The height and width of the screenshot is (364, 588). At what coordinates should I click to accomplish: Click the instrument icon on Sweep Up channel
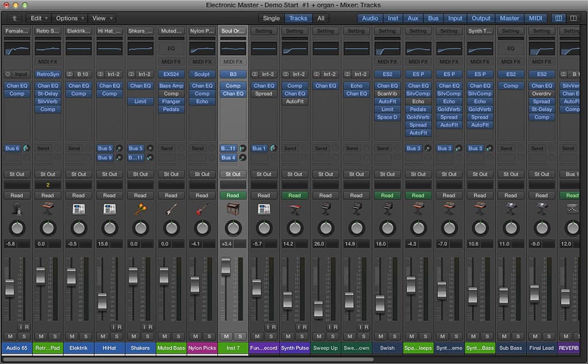tap(326, 209)
